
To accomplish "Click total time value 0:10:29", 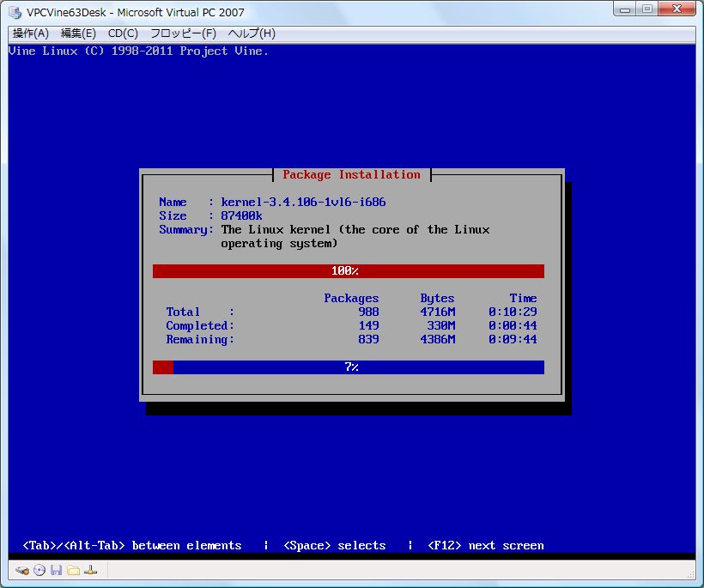I will (513, 312).
